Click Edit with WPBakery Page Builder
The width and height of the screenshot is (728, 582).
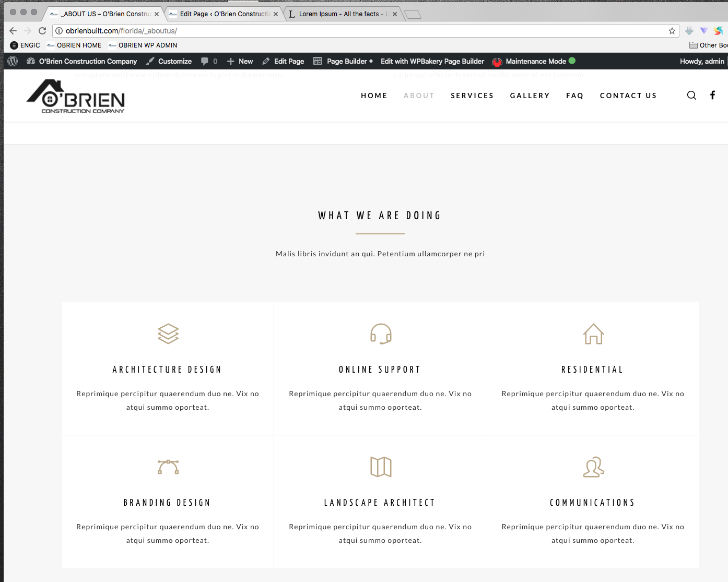(x=432, y=61)
